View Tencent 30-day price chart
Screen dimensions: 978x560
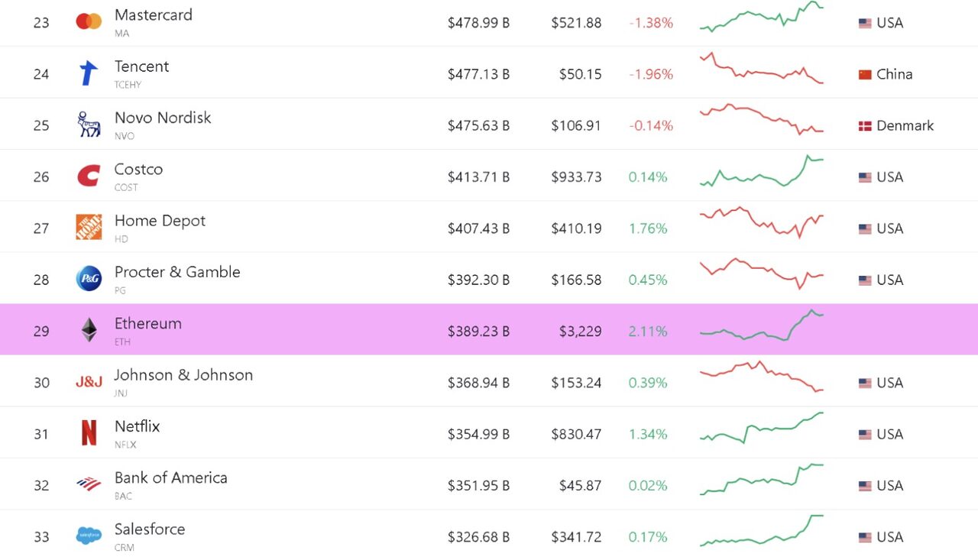click(x=762, y=68)
